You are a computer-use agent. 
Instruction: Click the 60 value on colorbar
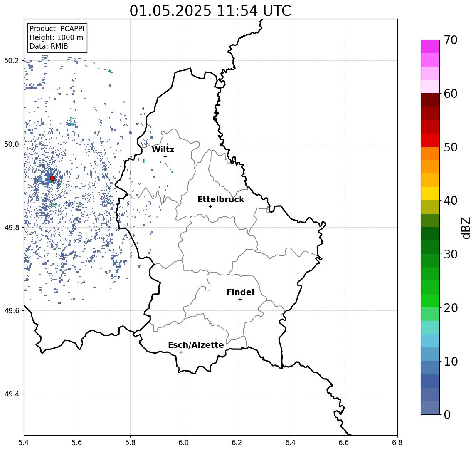[x=450, y=94]
